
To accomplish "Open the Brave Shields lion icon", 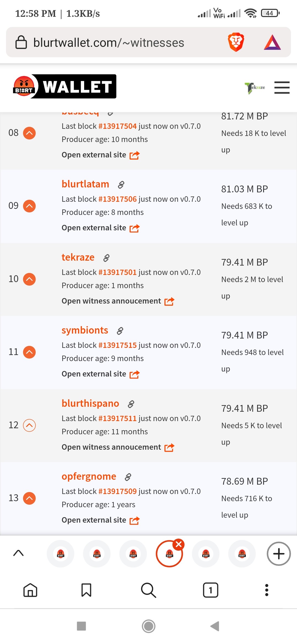I will coord(236,42).
